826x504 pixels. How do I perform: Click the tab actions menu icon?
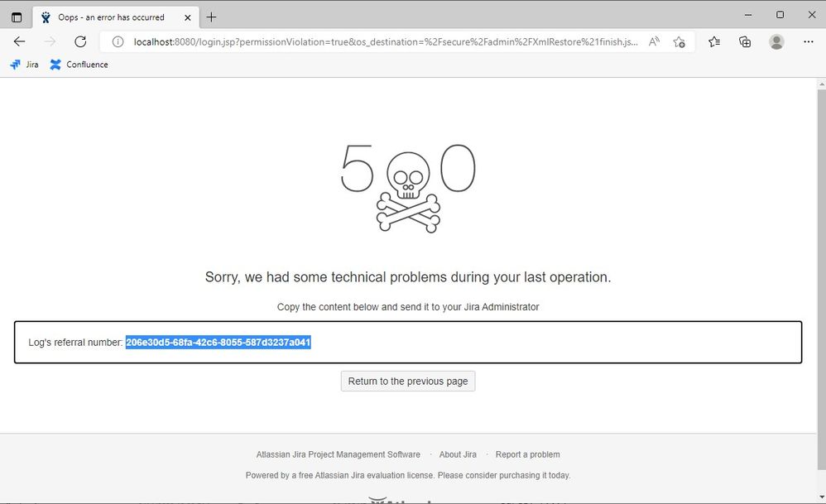pos(17,17)
